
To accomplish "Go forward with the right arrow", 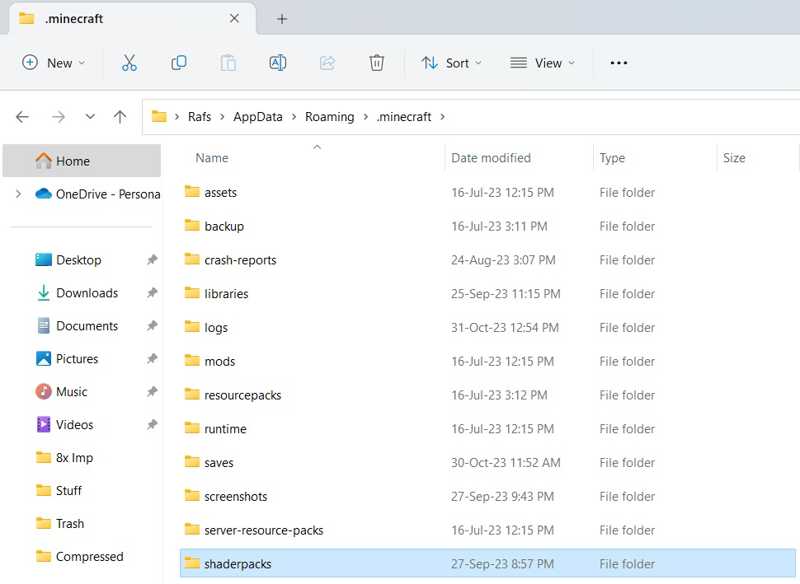I will tap(58, 117).
